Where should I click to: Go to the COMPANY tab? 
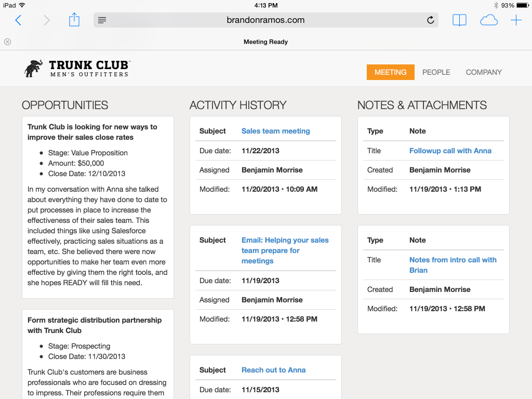484,72
